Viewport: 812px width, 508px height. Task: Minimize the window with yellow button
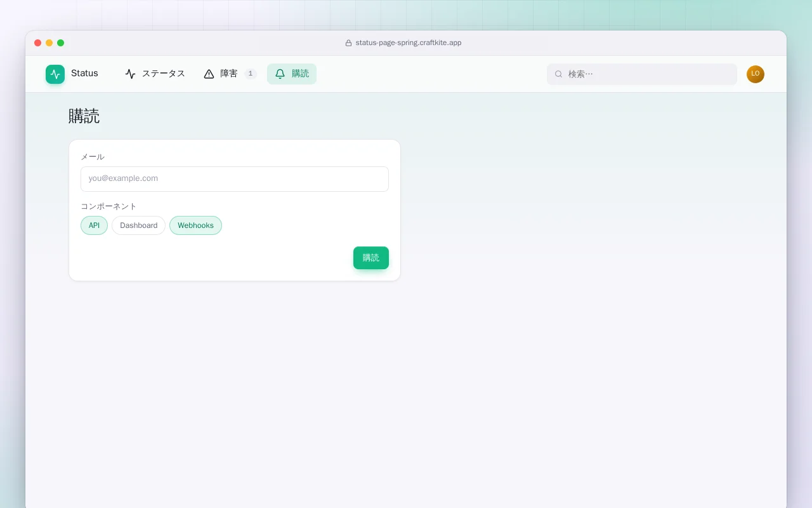49,43
